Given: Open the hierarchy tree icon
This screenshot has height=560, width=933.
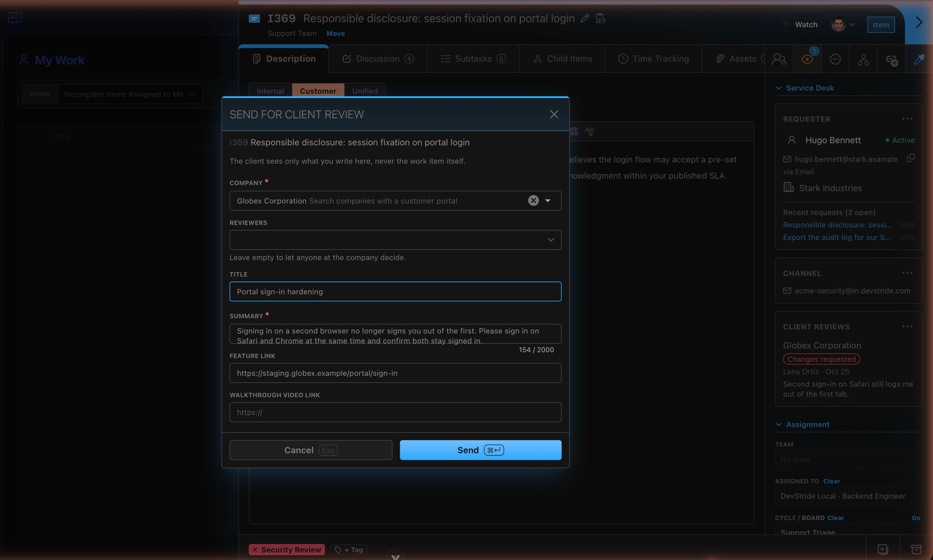Looking at the screenshot, I should click(x=863, y=59).
